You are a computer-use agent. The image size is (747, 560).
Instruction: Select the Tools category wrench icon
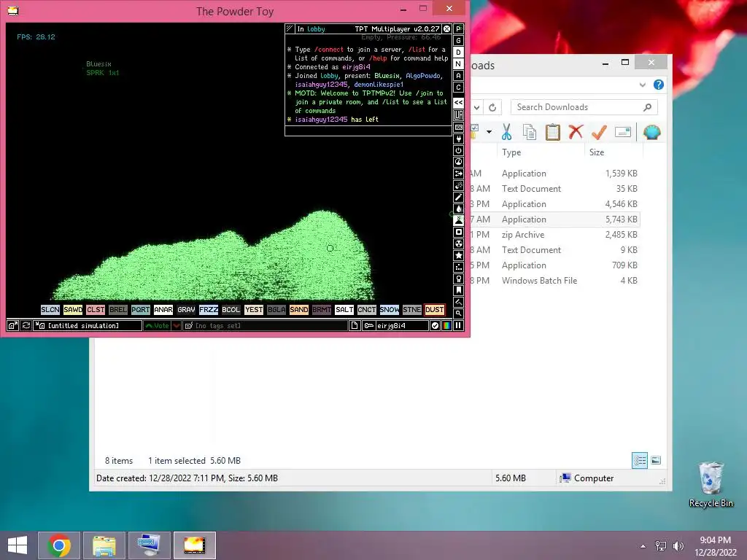pos(458,279)
